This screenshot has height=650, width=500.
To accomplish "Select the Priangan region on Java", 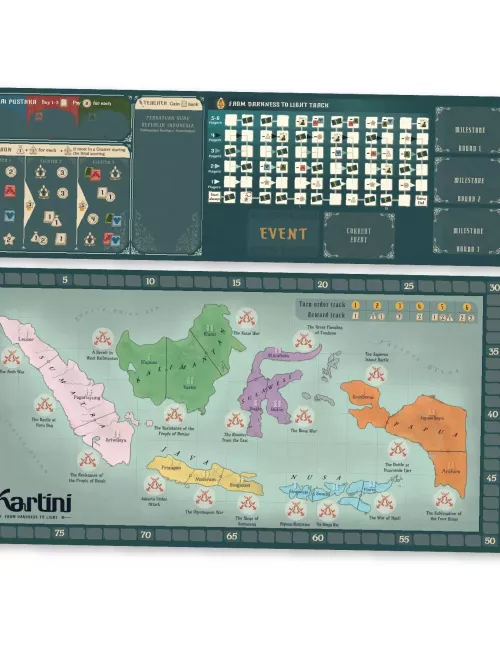I will click(x=169, y=466).
